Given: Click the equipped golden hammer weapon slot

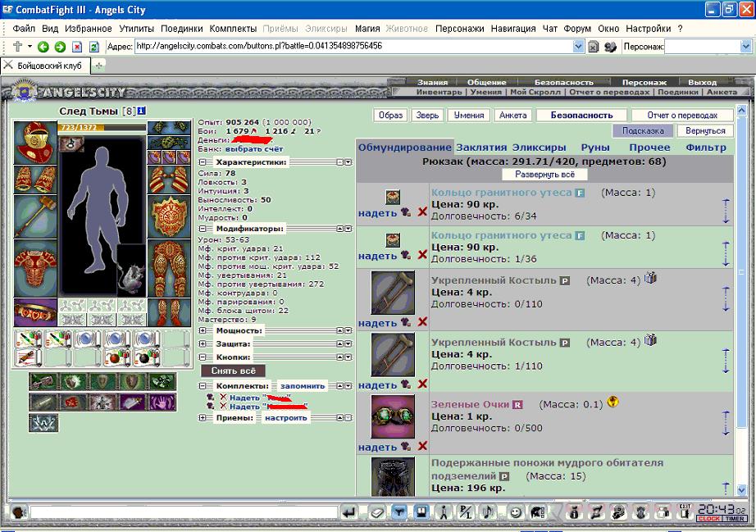Looking at the screenshot, I should 35,216.
